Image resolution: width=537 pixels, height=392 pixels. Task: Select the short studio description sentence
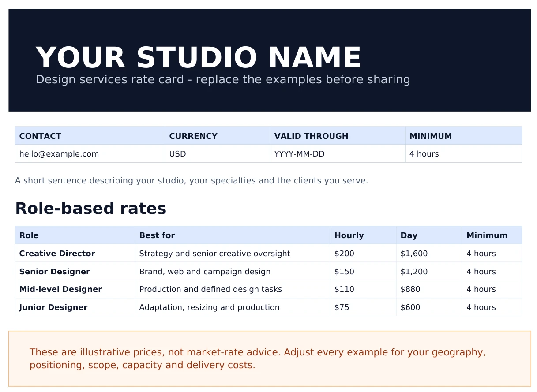click(192, 181)
